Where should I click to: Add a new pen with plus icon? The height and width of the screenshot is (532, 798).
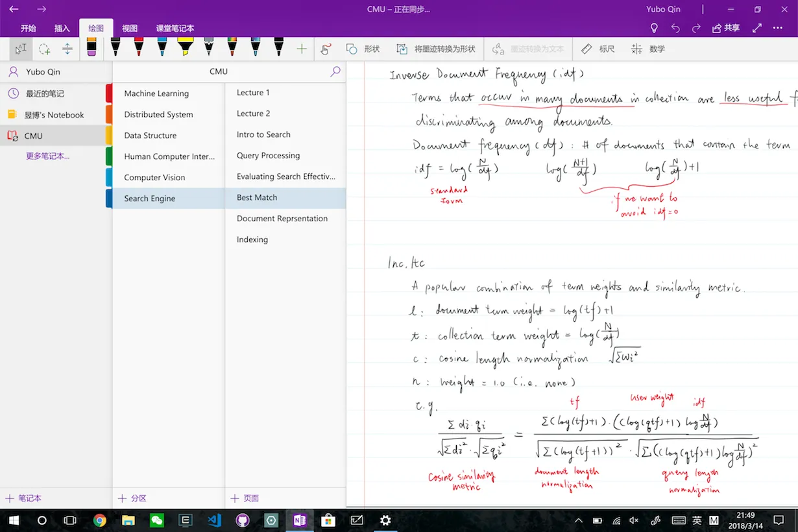pyautogui.click(x=302, y=49)
